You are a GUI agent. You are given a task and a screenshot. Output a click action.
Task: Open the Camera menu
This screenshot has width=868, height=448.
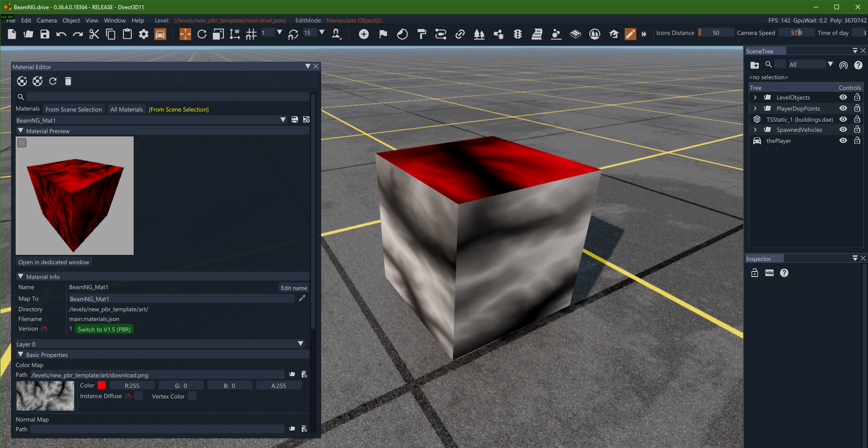coord(47,21)
